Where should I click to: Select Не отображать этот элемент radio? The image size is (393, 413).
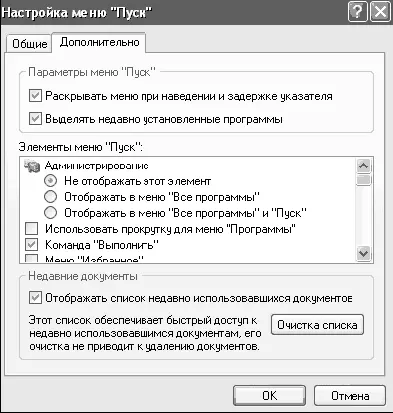pyautogui.click(x=50, y=181)
